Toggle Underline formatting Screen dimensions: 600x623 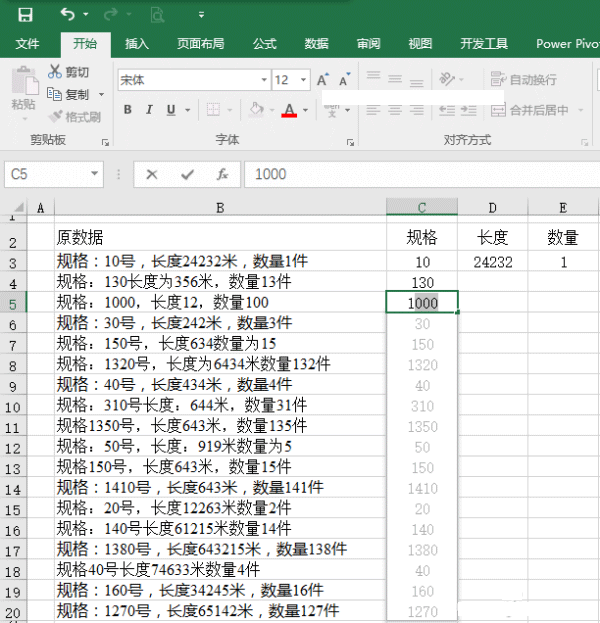(171, 110)
